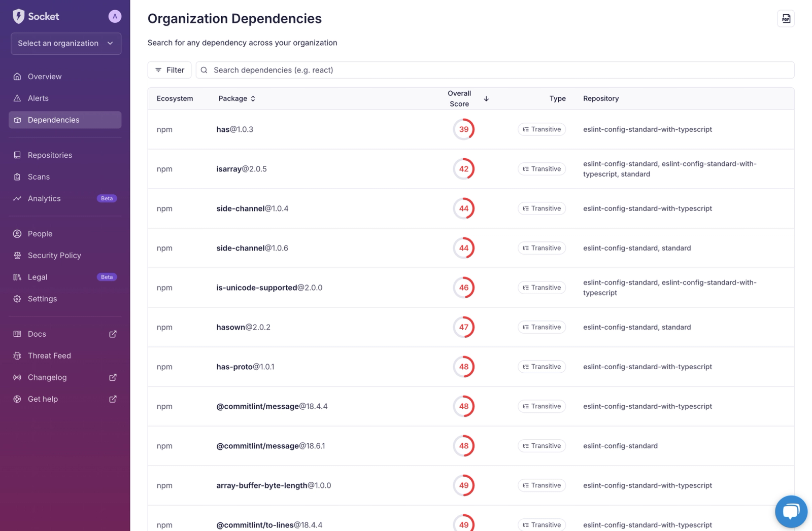Open the Repositories page

click(x=65, y=155)
